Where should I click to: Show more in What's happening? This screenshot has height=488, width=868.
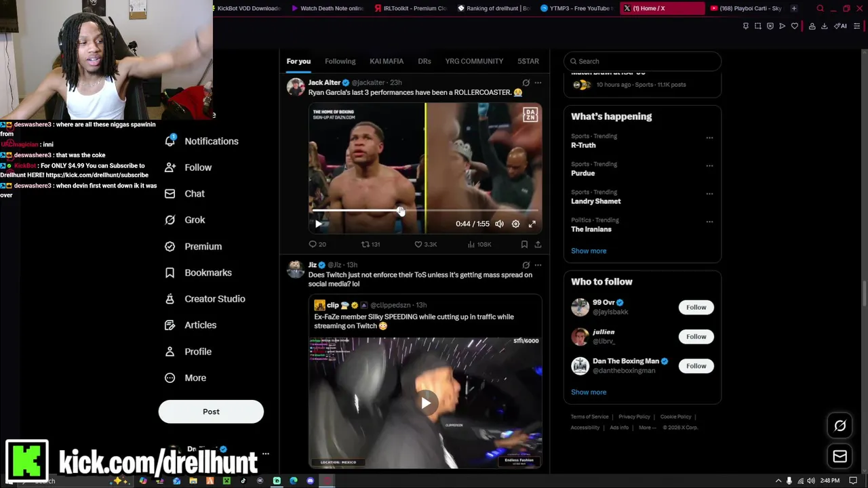(x=589, y=251)
